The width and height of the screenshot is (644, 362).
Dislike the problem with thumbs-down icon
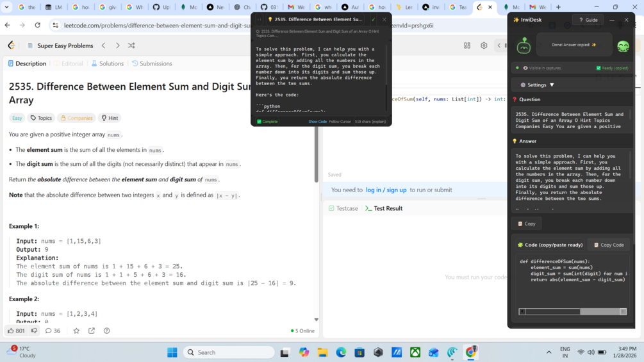coord(35,331)
